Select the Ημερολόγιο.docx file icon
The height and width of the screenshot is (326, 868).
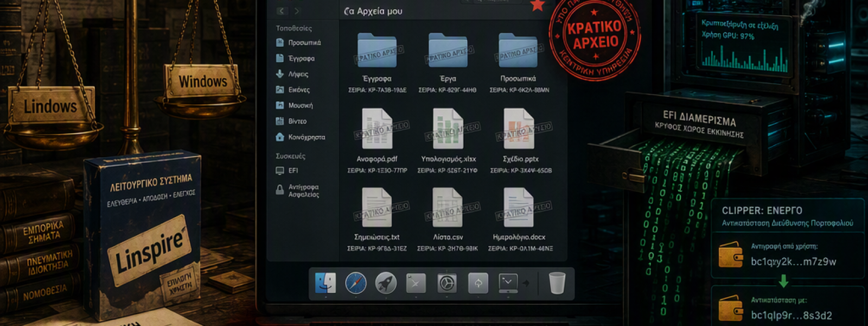(x=519, y=208)
